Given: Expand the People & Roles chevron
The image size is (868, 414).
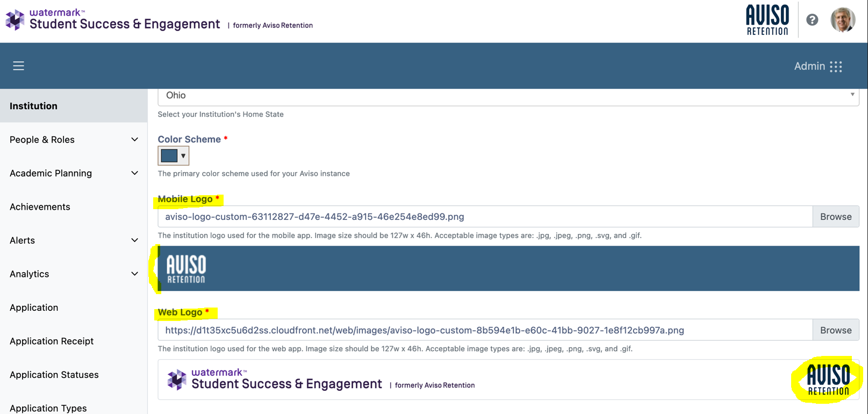Looking at the screenshot, I should [x=134, y=140].
